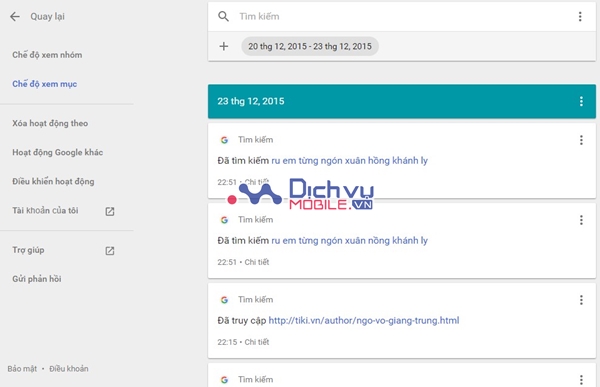Open Điều khiển hoạt động
Viewport: 600px width, 387px height.
pos(53,181)
